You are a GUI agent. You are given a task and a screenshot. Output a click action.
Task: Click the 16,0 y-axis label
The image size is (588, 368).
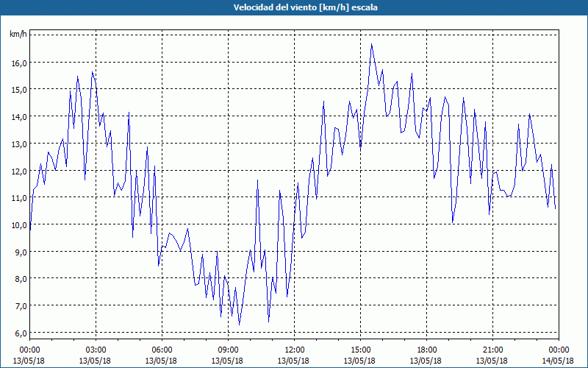click(x=19, y=63)
